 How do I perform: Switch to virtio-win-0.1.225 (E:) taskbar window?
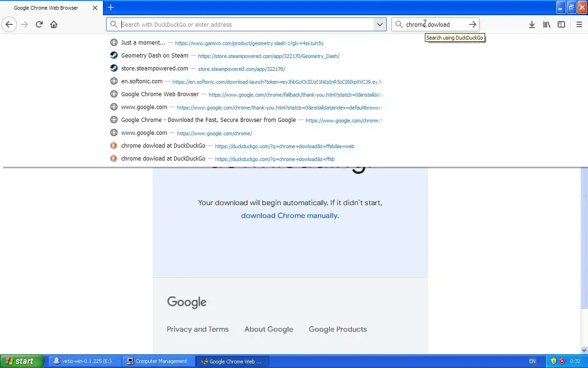coord(84,361)
